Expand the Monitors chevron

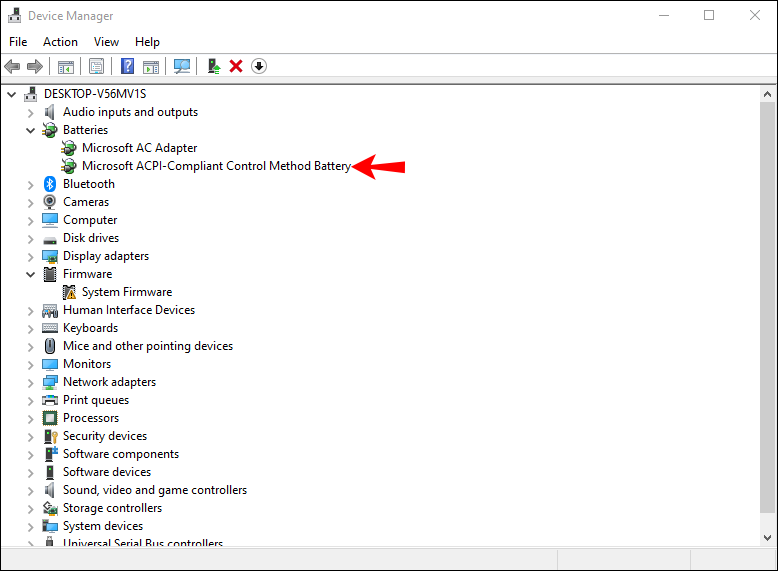(30, 365)
